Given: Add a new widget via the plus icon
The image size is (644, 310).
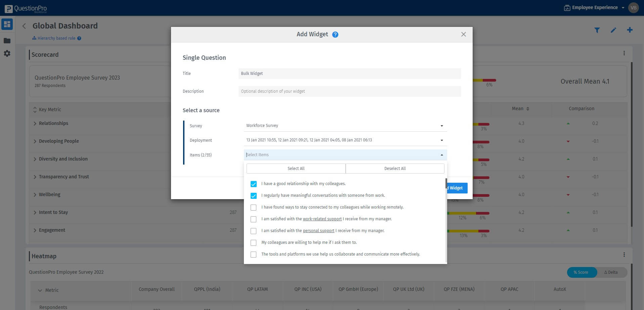Looking at the screenshot, I should (630, 30).
